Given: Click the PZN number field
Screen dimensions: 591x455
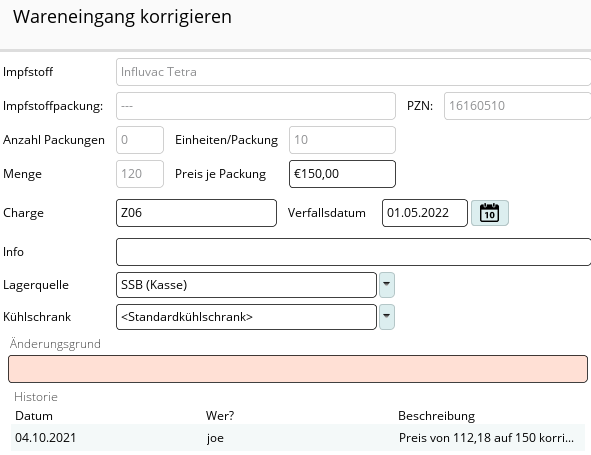Looking at the screenshot, I should click(518, 106).
